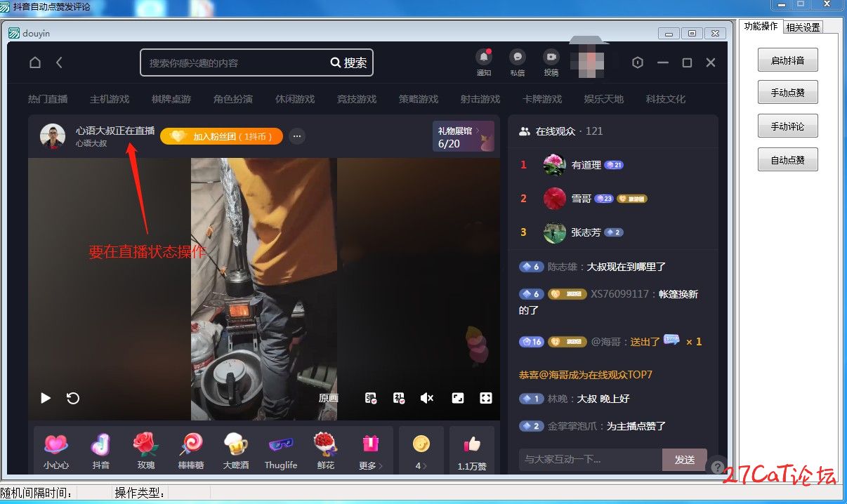Open the 卡牌游戏 category
Screen dimensions: 847x504
(x=542, y=99)
